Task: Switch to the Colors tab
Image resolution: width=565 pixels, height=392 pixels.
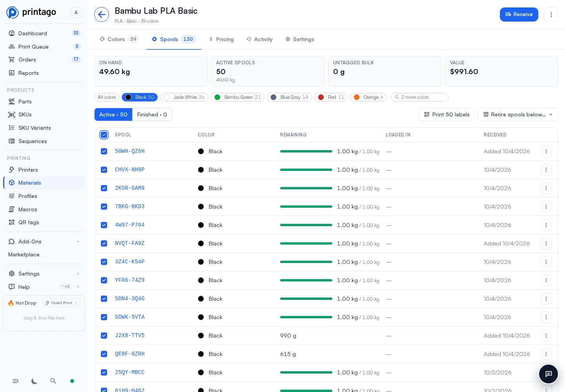Action: tap(119, 39)
